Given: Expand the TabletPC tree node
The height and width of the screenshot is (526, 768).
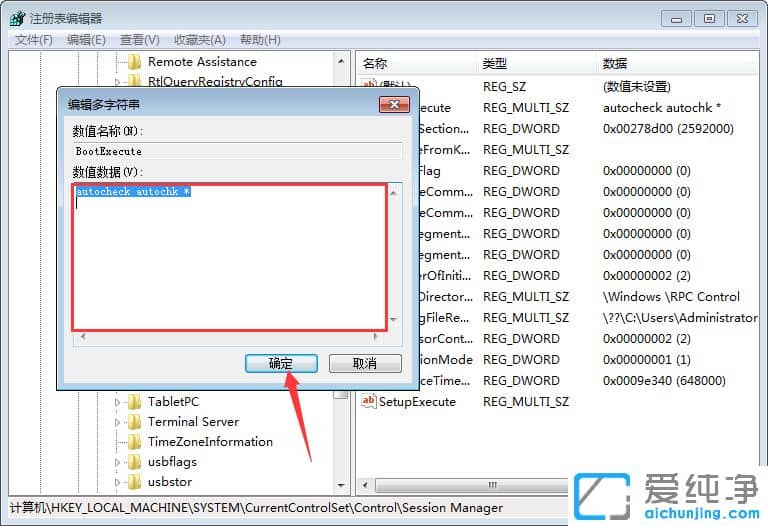Looking at the screenshot, I should [x=117, y=402].
